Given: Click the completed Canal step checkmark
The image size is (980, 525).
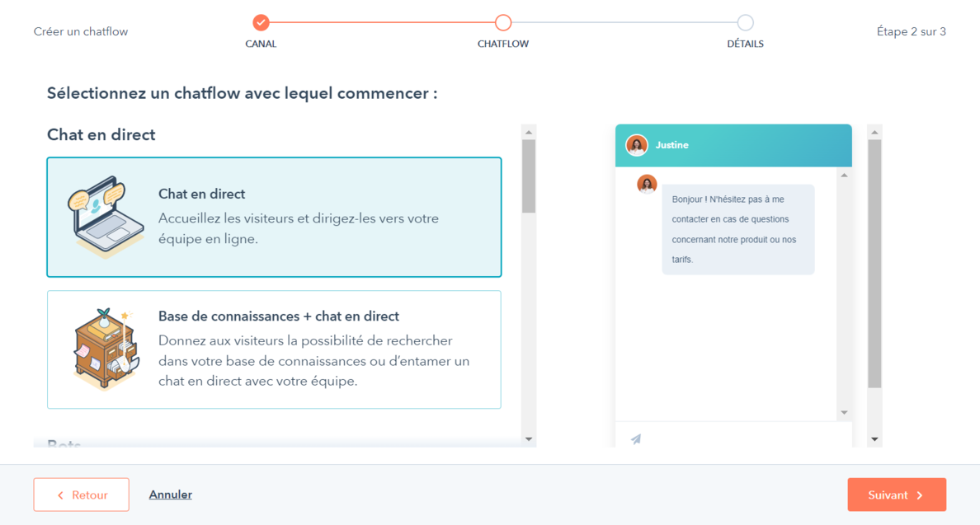Looking at the screenshot, I should click(x=261, y=22).
